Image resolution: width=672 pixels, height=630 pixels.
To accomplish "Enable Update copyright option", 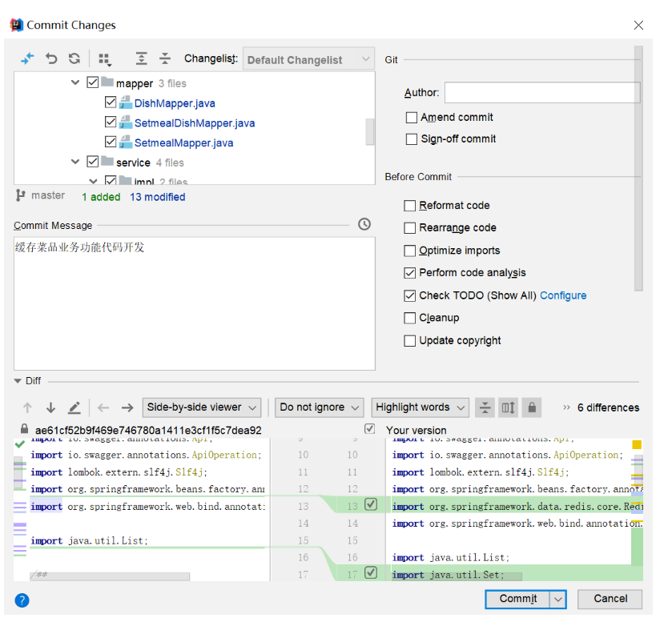I will pyautogui.click(x=410, y=340).
